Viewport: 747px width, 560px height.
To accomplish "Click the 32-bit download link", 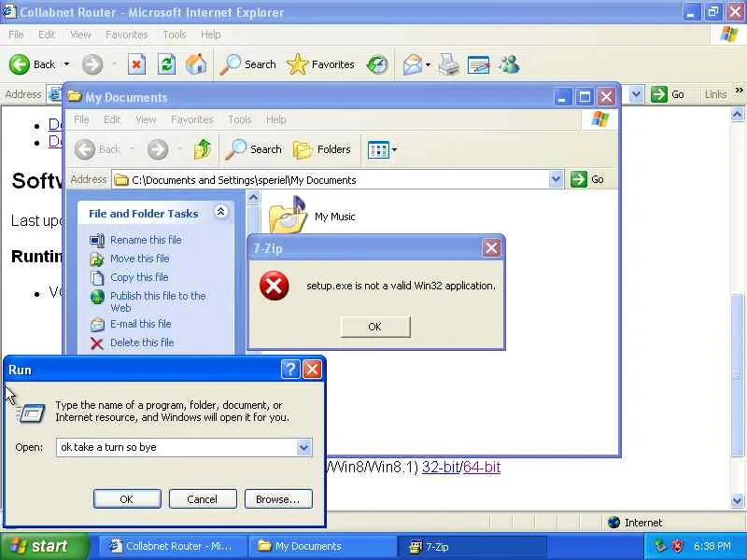I will 441,467.
